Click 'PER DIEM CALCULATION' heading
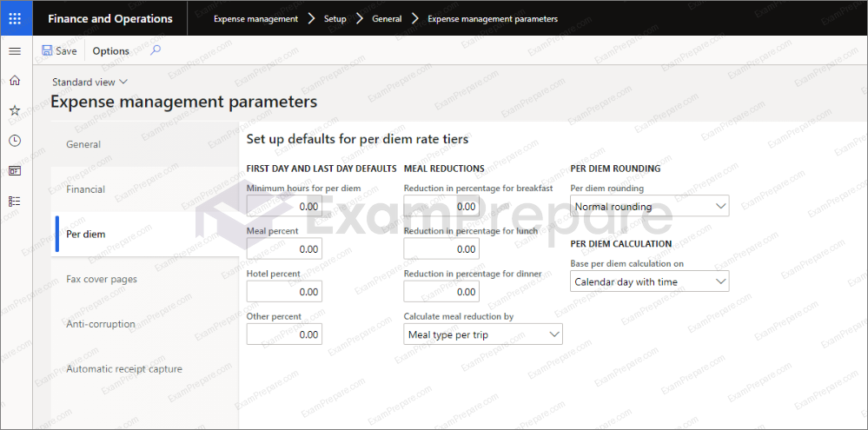The image size is (868, 430). pos(621,243)
